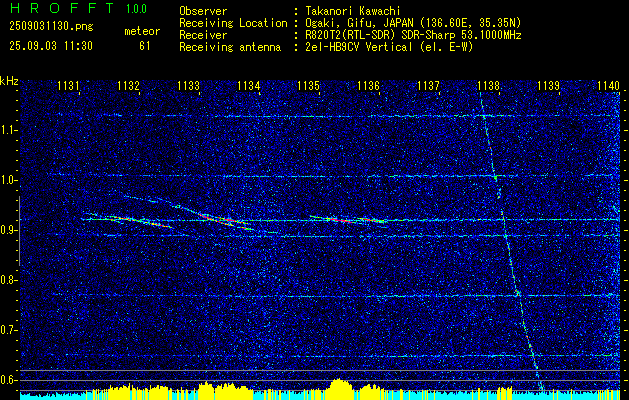Screen dimensions: 629x400
Task: Click the 'meteor' label
Action: click(142, 31)
